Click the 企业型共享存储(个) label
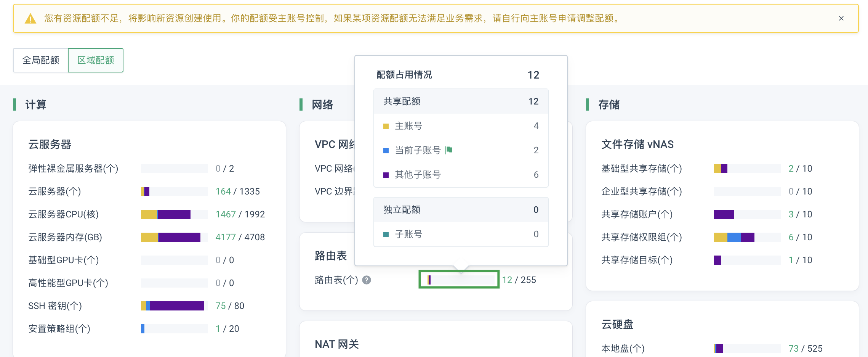The height and width of the screenshot is (357, 868). [642, 191]
